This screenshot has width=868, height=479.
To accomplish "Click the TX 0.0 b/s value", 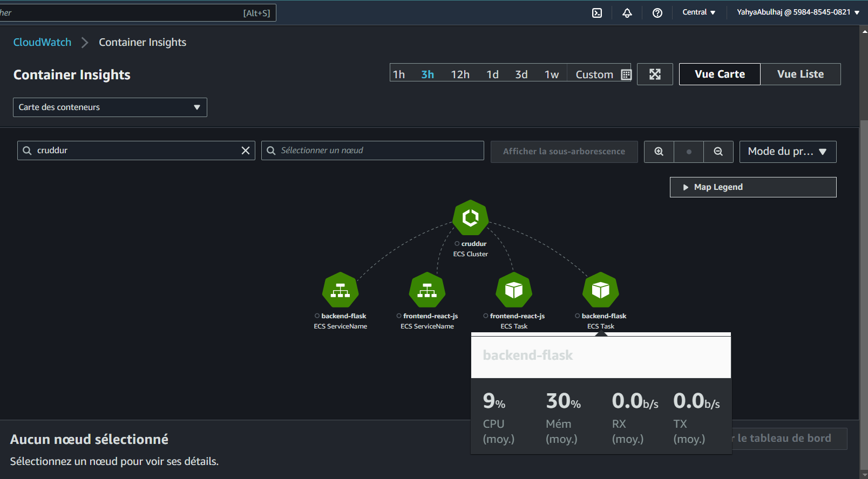I will 696,401.
